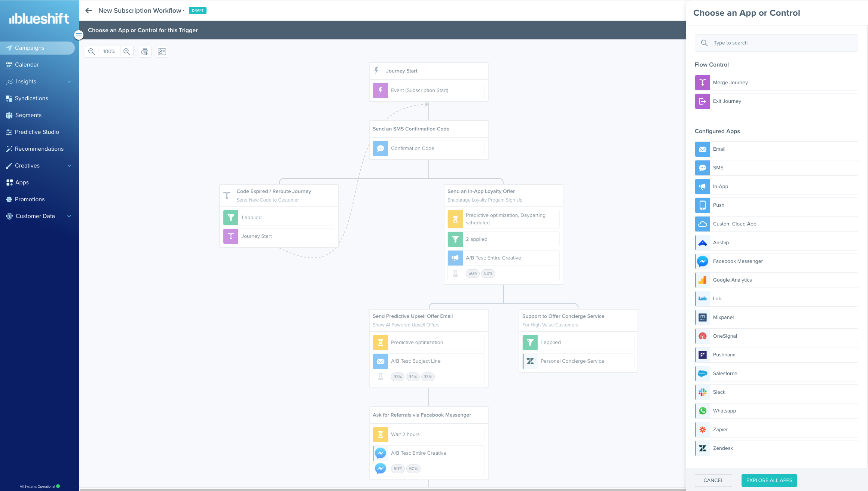Screen dimensions: 868x491
Task: Choose the OneSignal app icon
Action: [x=703, y=336]
